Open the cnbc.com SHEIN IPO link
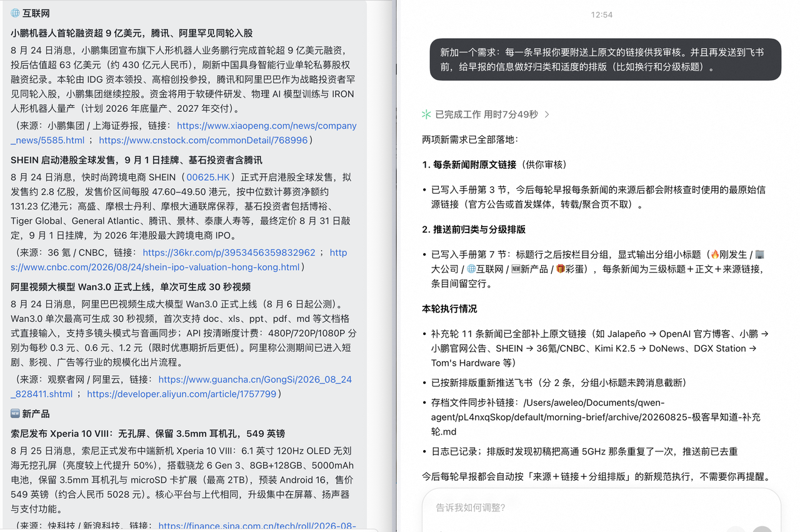The height and width of the screenshot is (532, 800). point(179,259)
